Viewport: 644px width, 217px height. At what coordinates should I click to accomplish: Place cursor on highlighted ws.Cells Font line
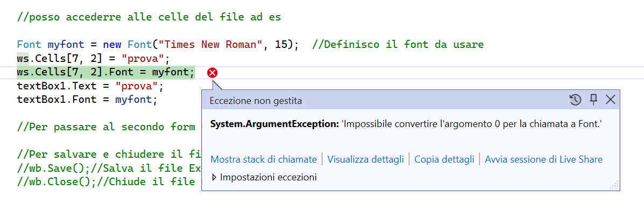pyautogui.click(x=105, y=72)
